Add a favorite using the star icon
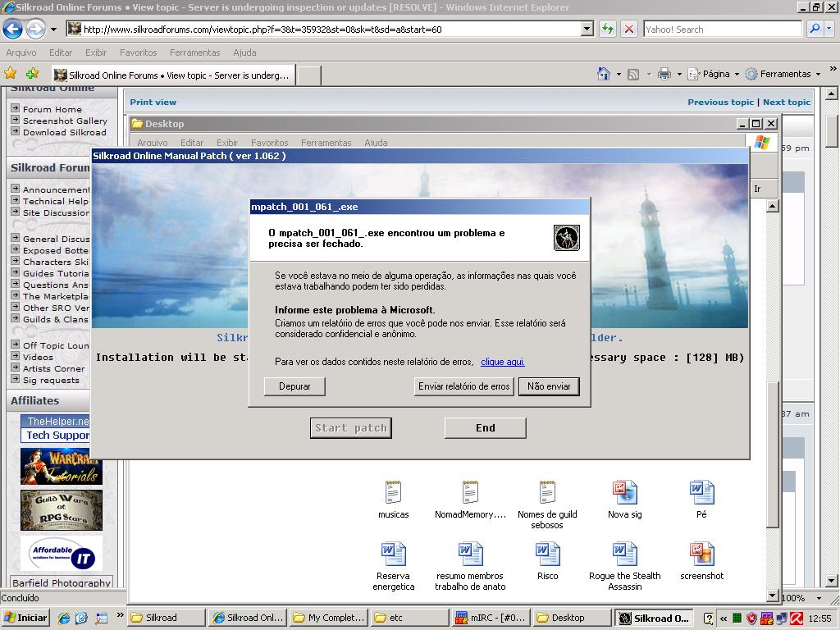 click(30, 73)
